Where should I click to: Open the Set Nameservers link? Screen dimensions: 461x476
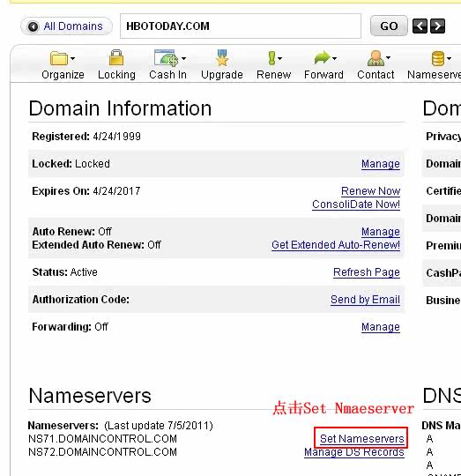coord(361,439)
